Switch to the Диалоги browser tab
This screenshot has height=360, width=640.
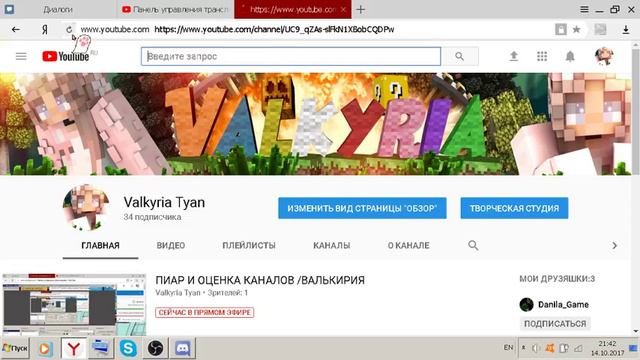58,9
